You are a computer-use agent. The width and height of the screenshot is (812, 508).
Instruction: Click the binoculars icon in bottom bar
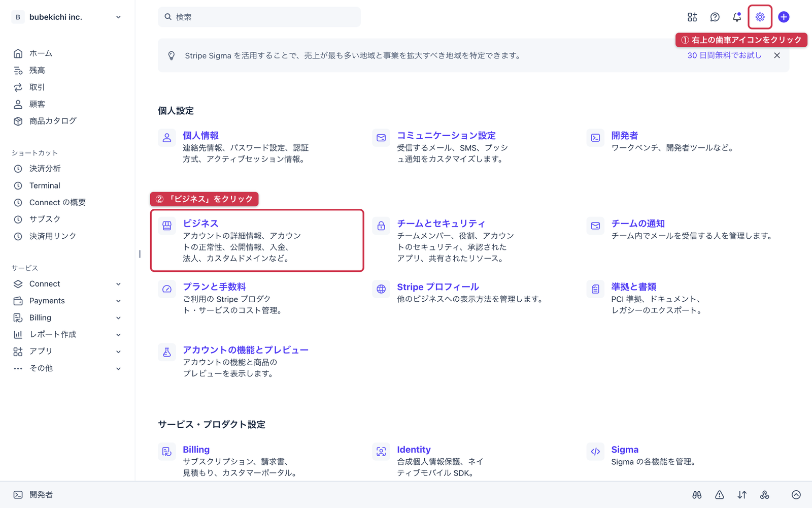pyautogui.click(x=697, y=495)
